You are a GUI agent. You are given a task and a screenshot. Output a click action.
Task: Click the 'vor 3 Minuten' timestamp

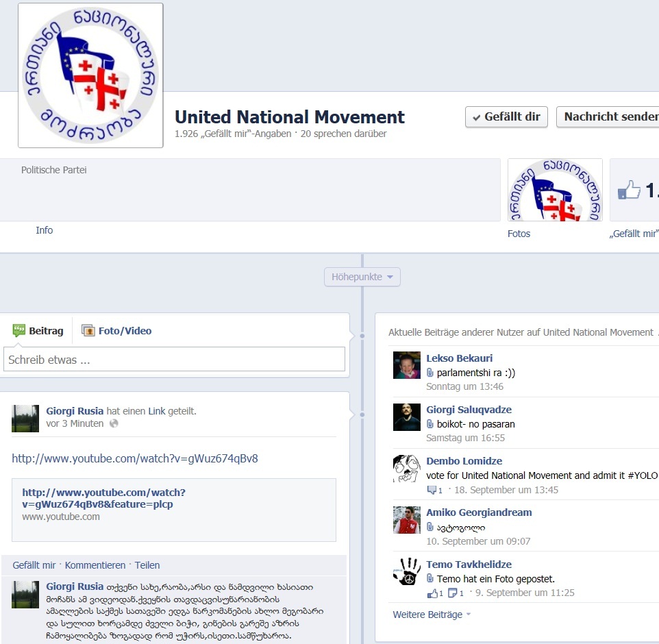coord(75,423)
